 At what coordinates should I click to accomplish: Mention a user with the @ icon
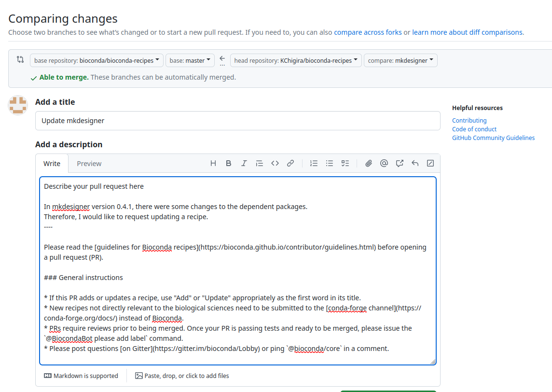(384, 163)
